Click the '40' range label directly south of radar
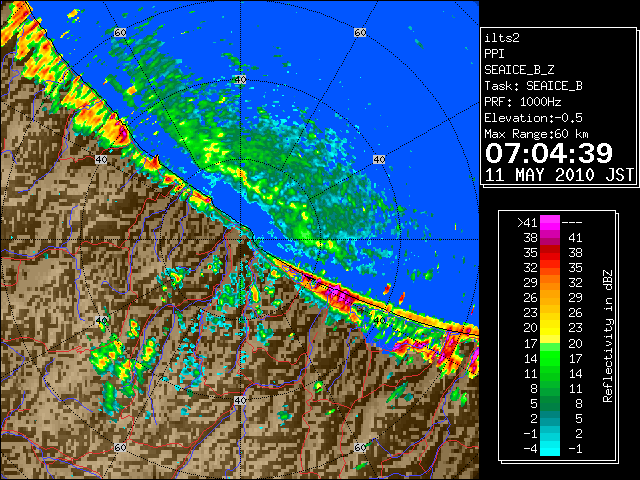Screen dimensions: 640x480 pos(240,400)
